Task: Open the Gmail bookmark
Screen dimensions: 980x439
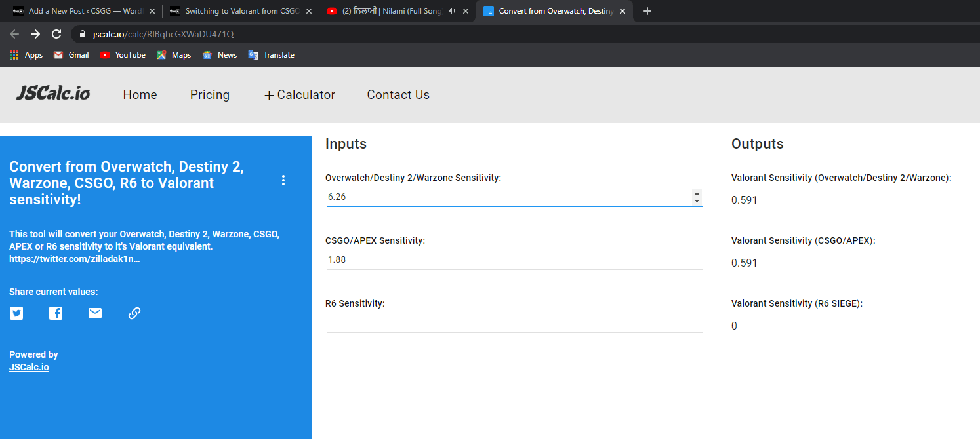Action: pos(71,55)
